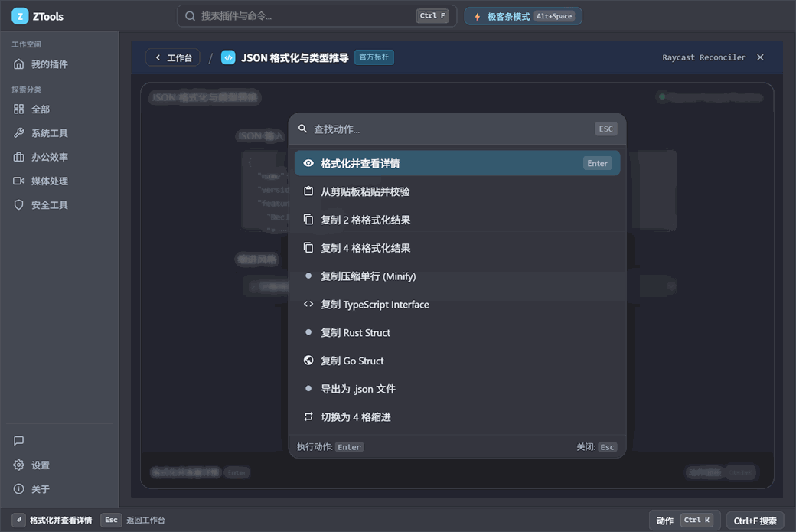Click the Ctrl+F 搜索 button
Viewport: 796px width, 532px height.
[x=755, y=521]
